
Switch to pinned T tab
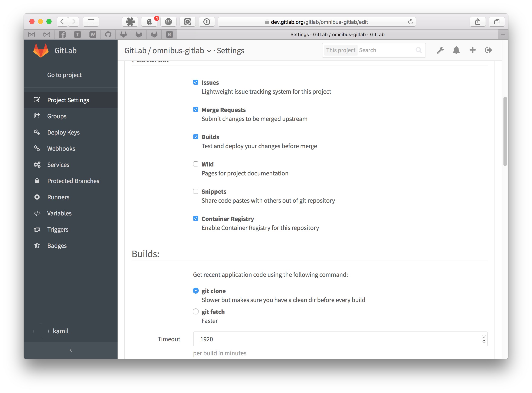click(77, 34)
